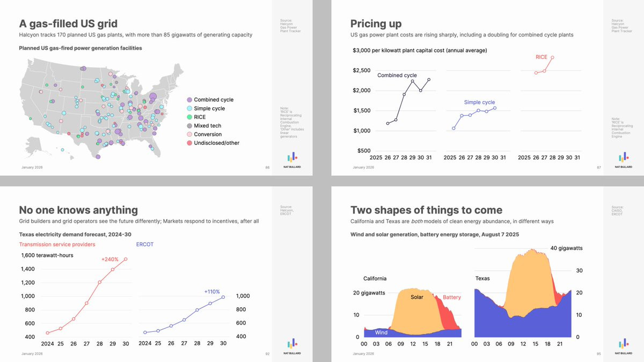The image size is (644, 362).
Task: Click the '1,200' axis value
Action: pos(28,283)
